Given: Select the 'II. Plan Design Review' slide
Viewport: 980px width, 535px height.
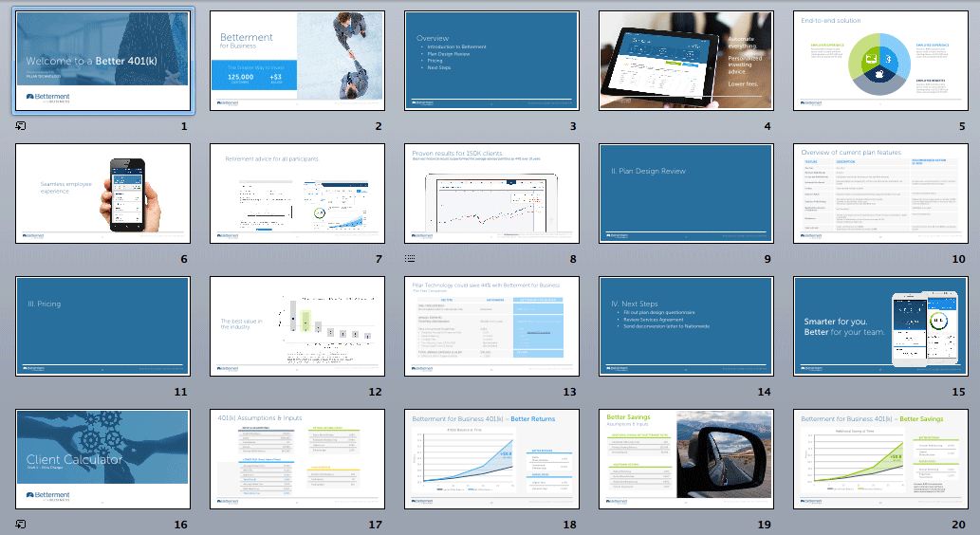Looking at the screenshot, I should (x=686, y=194).
